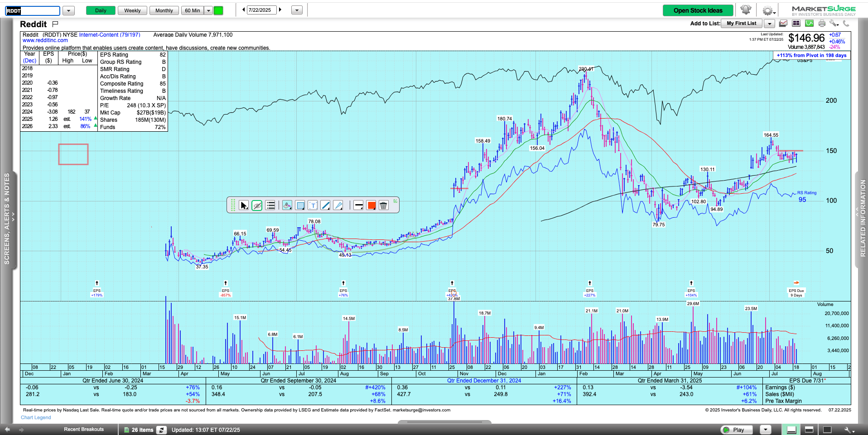Open the red drawing color swatch
868x435 pixels.
point(371,206)
